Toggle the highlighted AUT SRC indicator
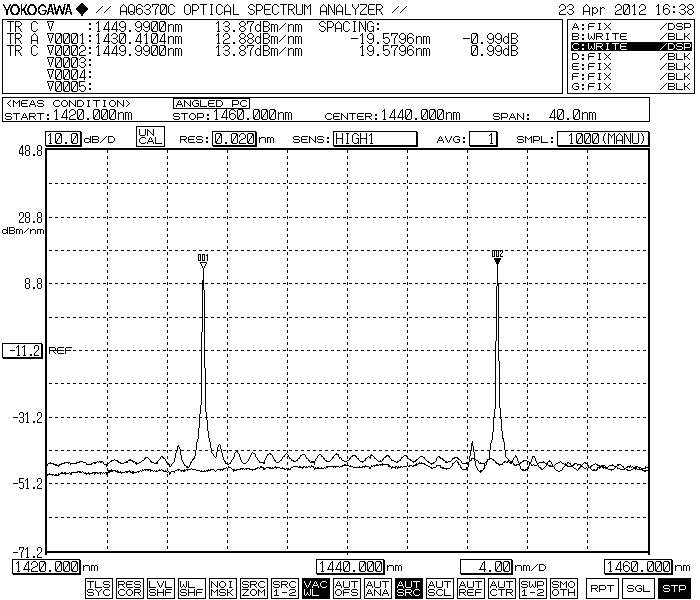The image size is (700, 600). [408, 588]
